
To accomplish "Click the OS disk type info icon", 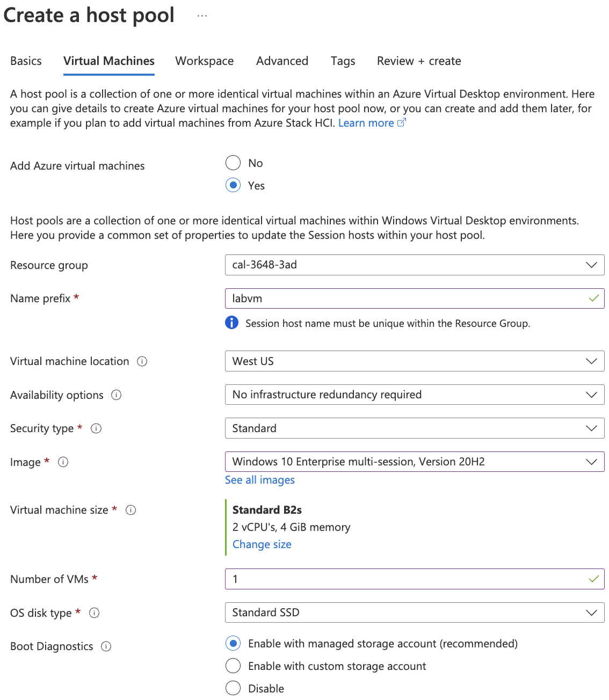I will (x=95, y=613).
